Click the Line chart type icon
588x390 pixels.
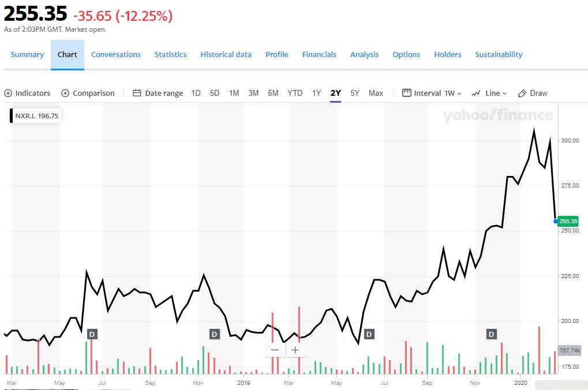[476, 93]
